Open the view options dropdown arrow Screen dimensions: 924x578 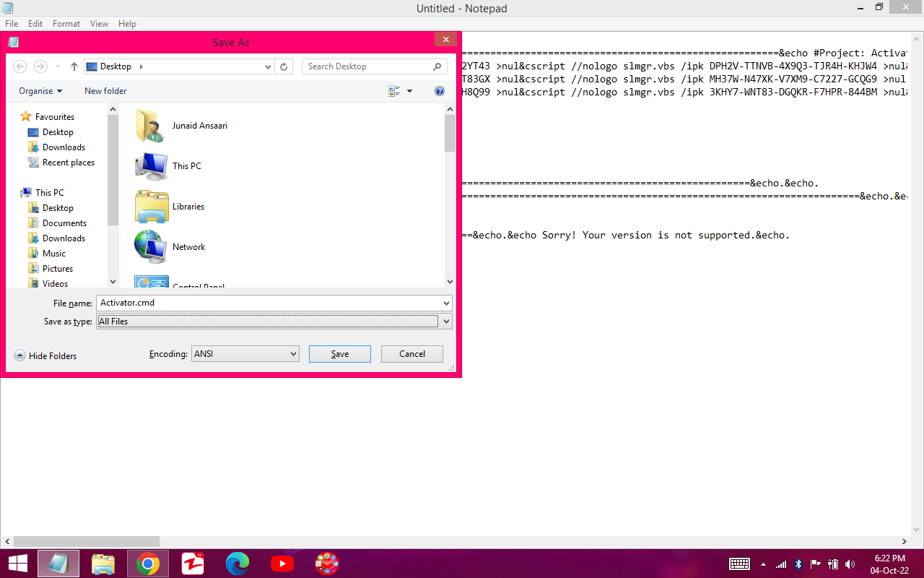point(409,91)
